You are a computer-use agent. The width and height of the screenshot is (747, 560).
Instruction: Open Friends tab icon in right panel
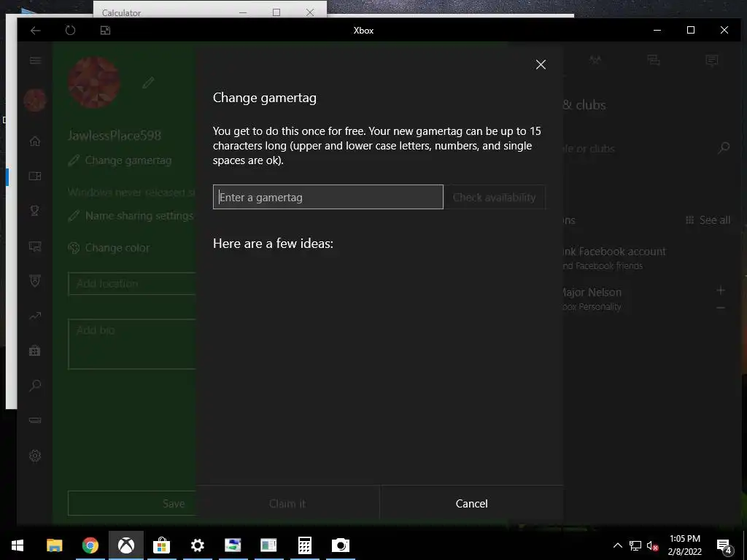595,60
